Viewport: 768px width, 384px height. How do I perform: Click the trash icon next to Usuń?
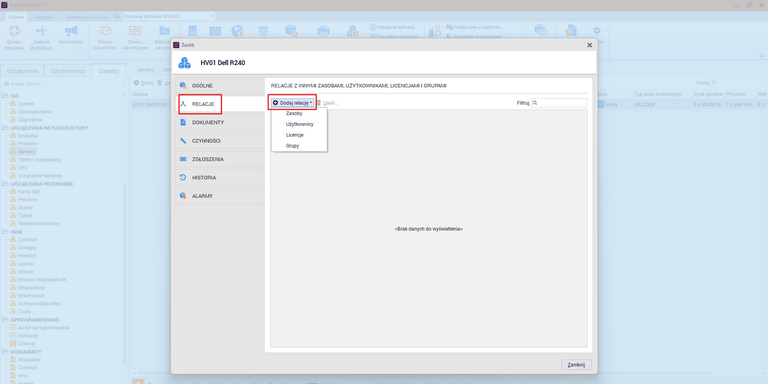[x=318, y=103]
